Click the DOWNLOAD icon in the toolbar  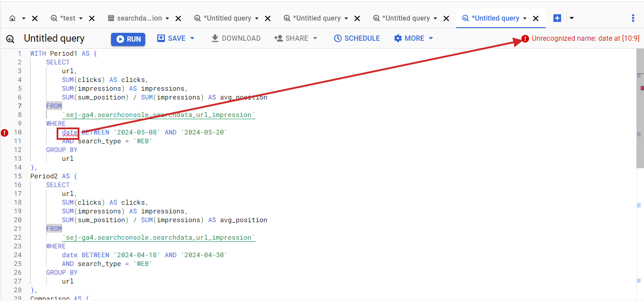tap(215, 38)
